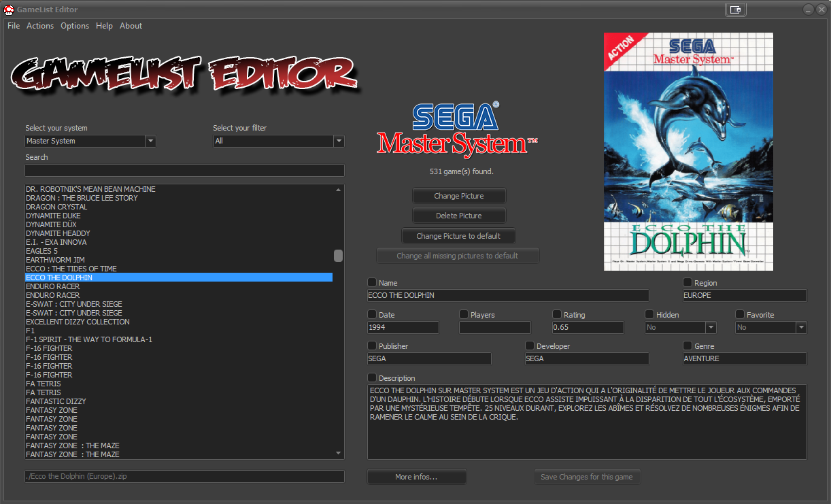Select E.I. - EXA INNOVA in list
This screenshot has width=831, height=504.
(179, 242)
